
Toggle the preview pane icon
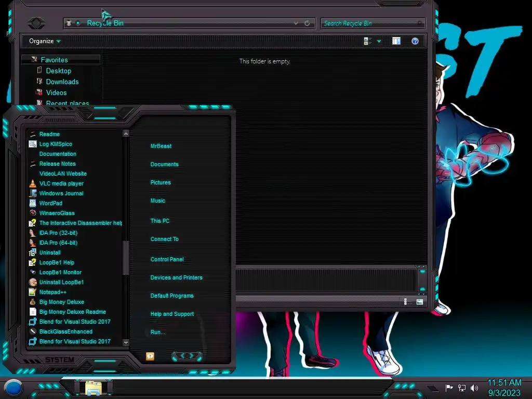coord(396,41)
